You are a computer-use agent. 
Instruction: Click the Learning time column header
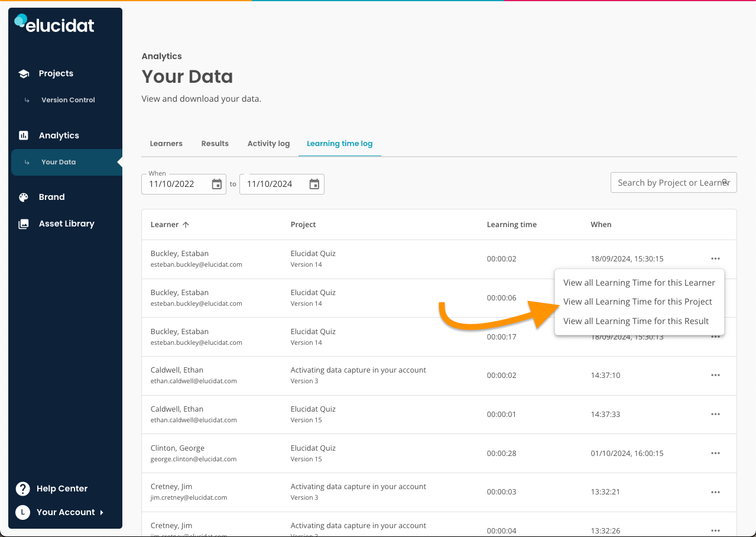tap(512, 225)
